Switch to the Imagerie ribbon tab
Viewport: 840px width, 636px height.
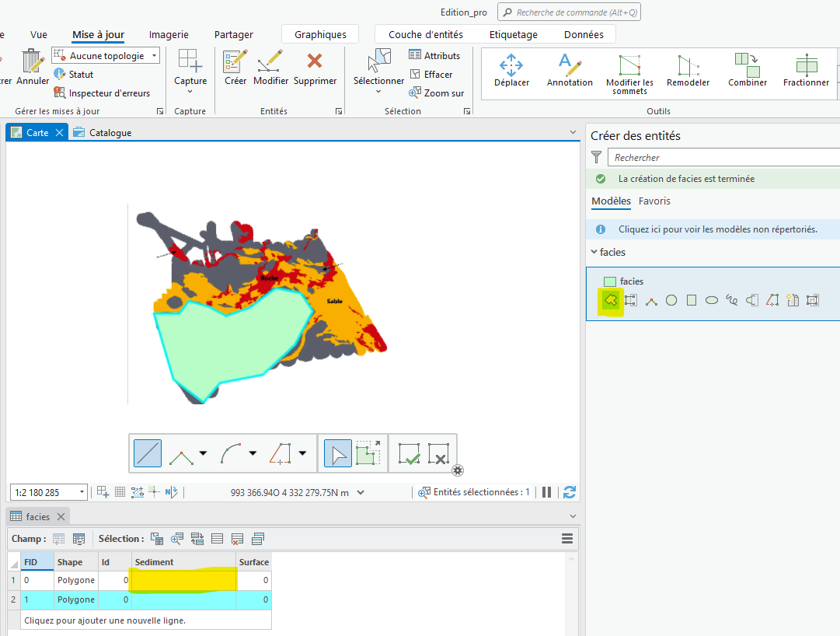pos(169,34)
